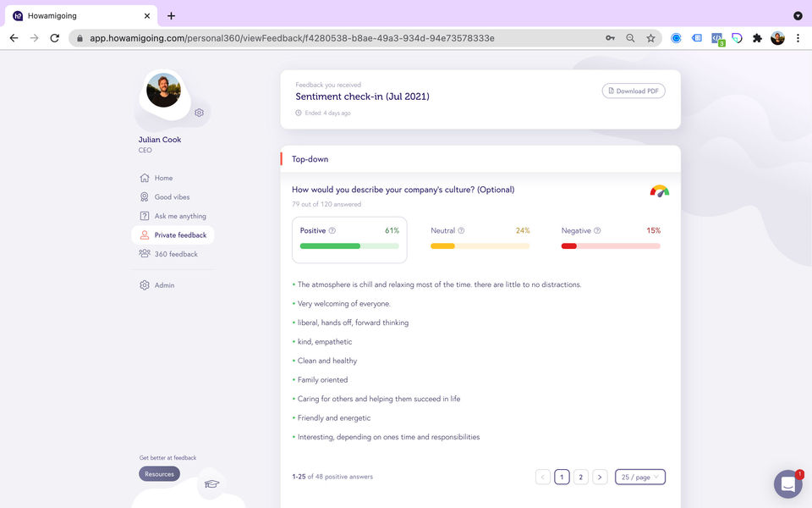Select the Positive sentiment card

tap(349, 240)
